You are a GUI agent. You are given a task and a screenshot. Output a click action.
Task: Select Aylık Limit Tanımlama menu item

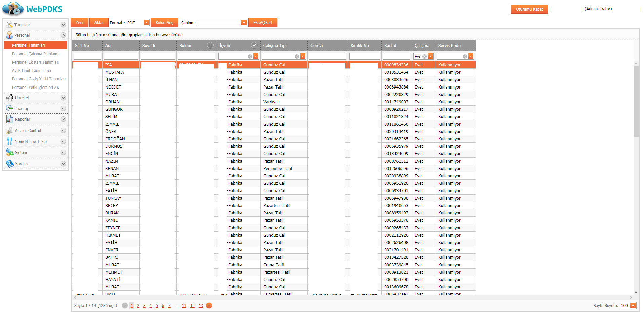(32, 71)
